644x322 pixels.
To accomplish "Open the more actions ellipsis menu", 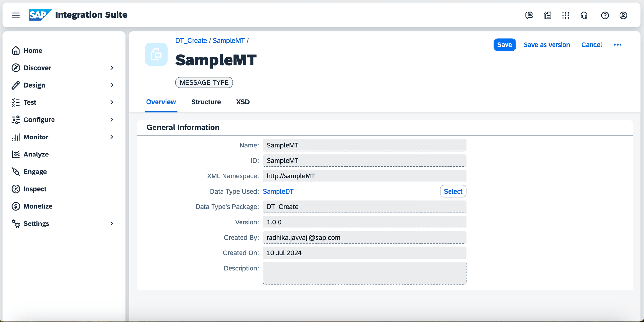I will (x=617, y=45).
